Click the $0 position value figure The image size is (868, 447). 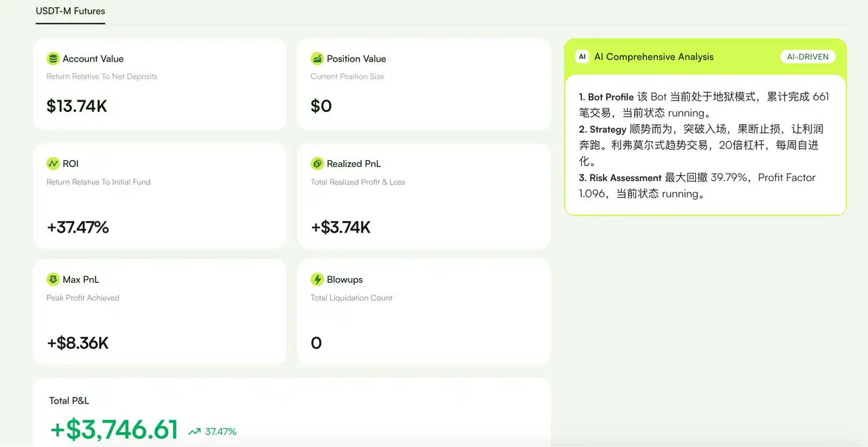click(321, 106)
